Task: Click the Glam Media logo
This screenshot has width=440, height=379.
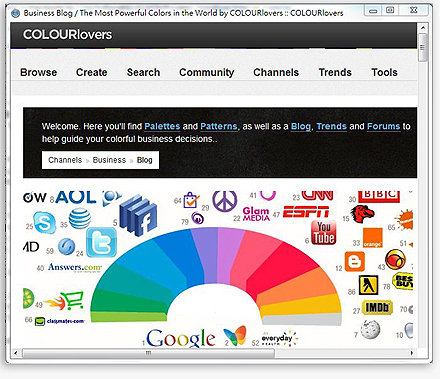Action: pyautogui.click(x=256, y=214)
